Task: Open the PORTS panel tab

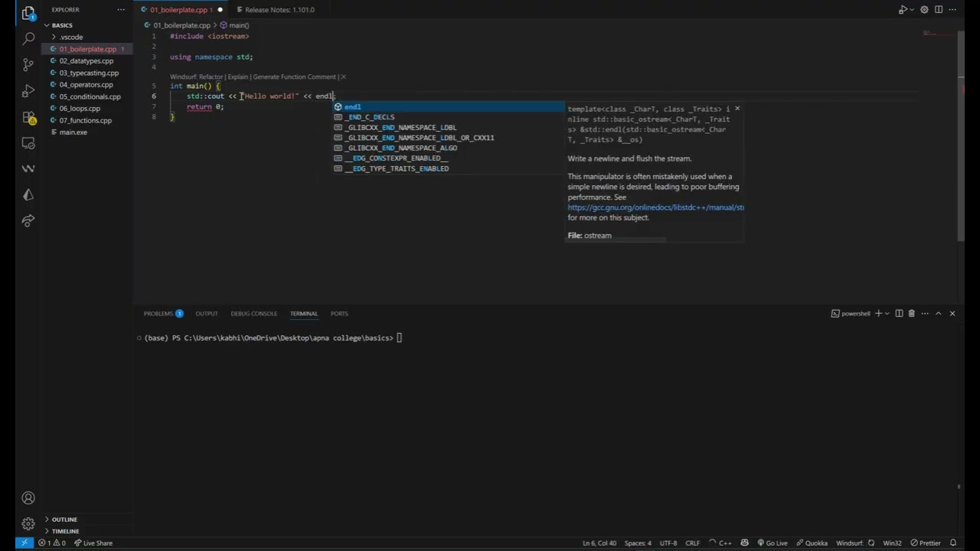Action: [x=339, y=313]
